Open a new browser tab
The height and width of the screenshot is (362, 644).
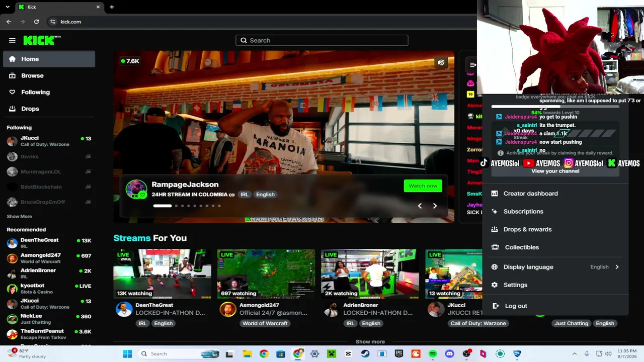[112, 7]
